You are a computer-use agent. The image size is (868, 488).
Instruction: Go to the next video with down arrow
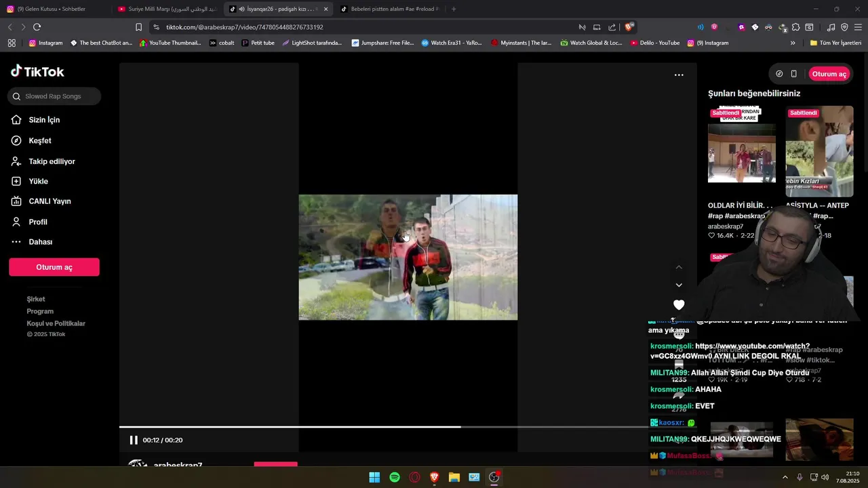(679, 285)
